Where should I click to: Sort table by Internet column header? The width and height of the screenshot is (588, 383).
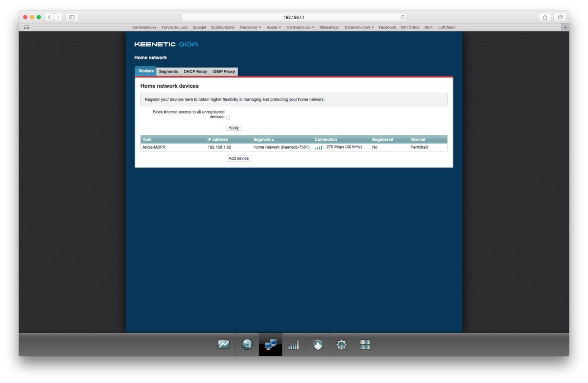coord(418,139)
